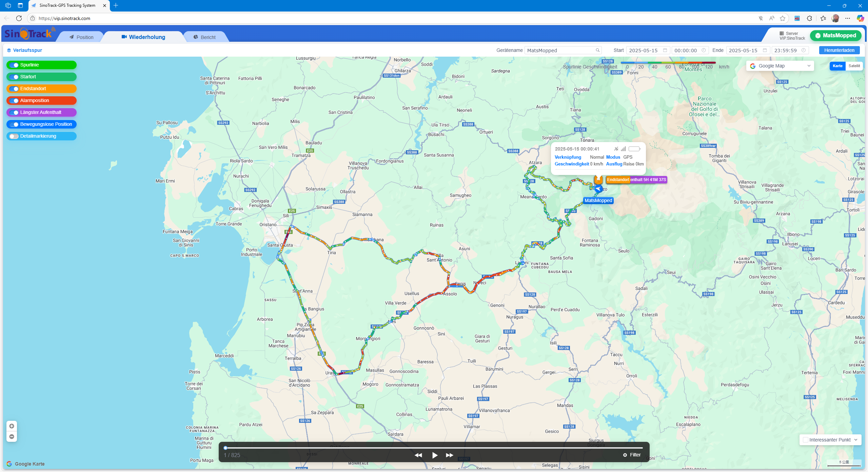Viewport: 868px width, 472px height.
Task: Click the map zoom-in plus icon
Action: pyautogui.click(x=12, y=426)
